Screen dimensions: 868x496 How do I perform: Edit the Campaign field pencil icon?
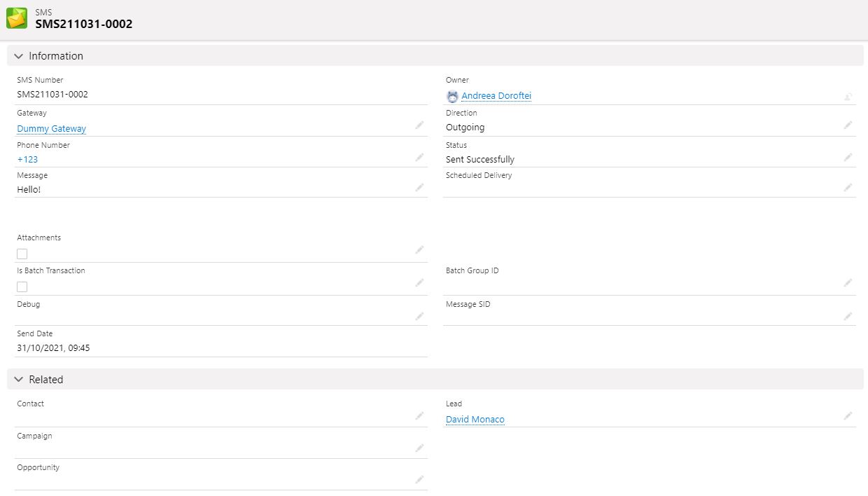(x=419, y=448)
